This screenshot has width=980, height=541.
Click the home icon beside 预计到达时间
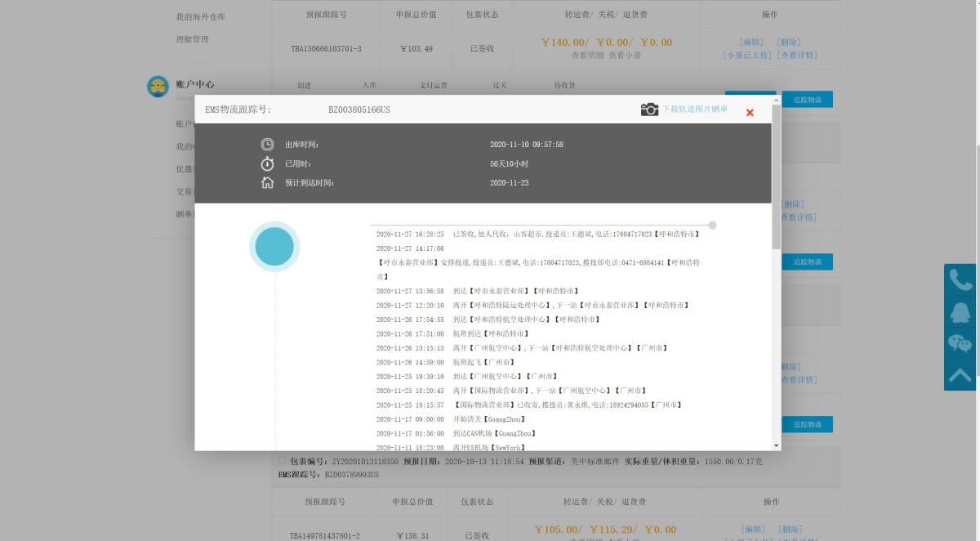pyautogui.click(x=267, y=182)
